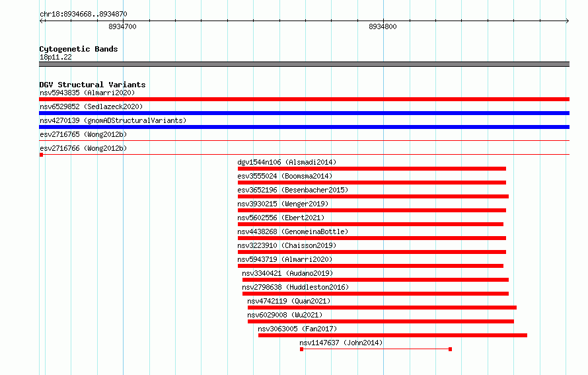
Task: Select the gray 18p11.22 cytogenetic band bar
Action: pos(304,64)
